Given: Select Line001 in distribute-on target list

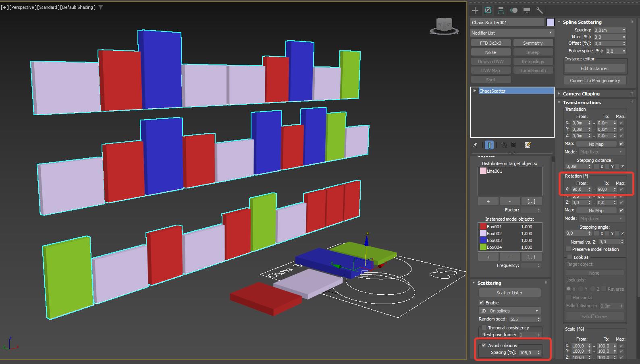Looking at the screenshot, I should pyautogui.click(x=510, y=171).
